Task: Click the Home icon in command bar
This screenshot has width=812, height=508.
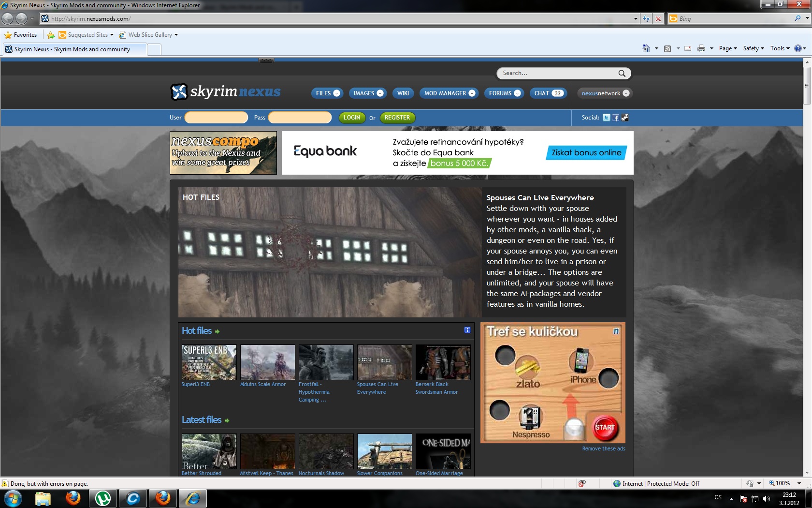Action: [646, 48]
